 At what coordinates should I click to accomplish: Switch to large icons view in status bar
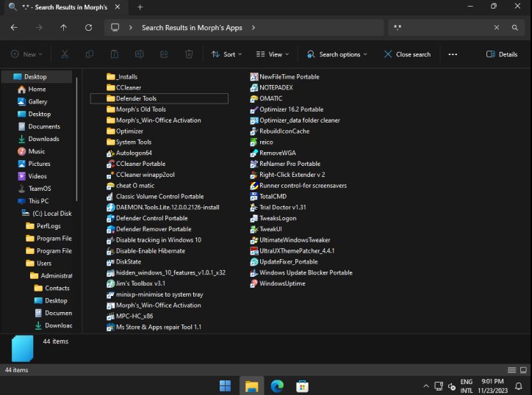523,370
